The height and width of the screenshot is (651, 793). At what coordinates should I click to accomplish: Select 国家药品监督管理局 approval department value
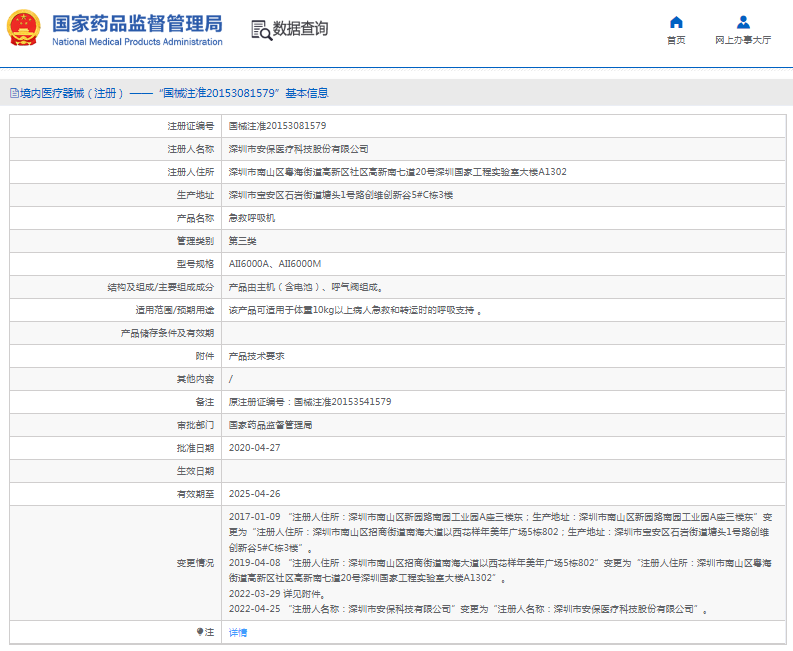(270, 425)
